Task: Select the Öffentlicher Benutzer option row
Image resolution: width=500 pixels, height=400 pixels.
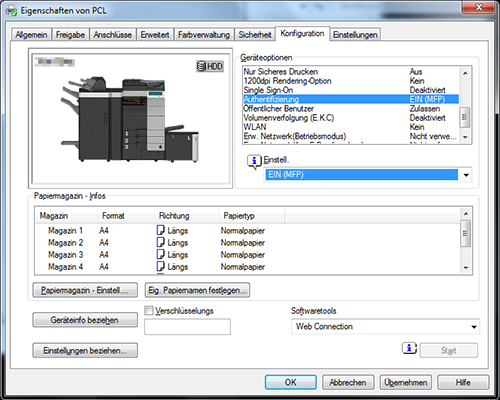Action: click(351, 109)
